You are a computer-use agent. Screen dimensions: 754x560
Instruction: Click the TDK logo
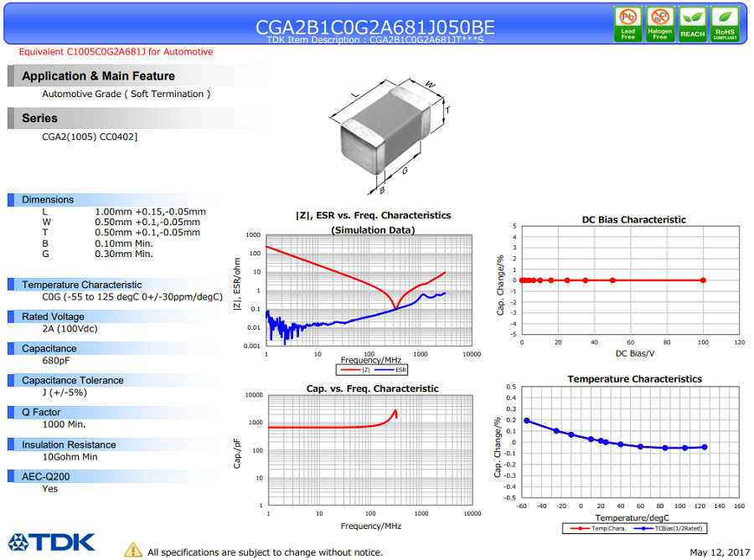51,542
